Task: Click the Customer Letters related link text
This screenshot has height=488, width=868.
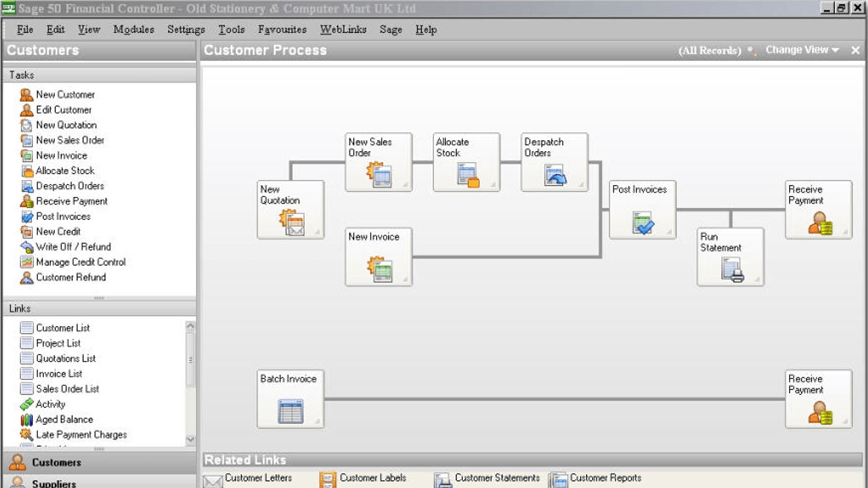Action: (x=258, y=478)
